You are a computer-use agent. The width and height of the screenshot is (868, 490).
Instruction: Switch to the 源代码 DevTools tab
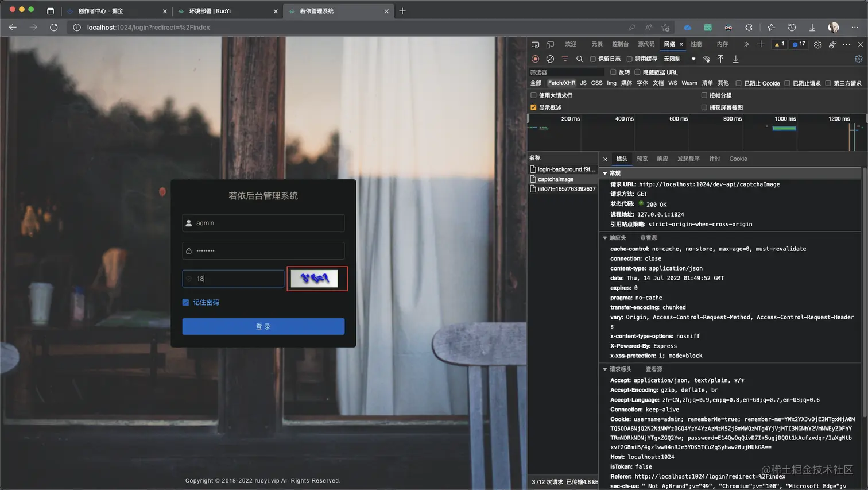click(x=646, y=44)
